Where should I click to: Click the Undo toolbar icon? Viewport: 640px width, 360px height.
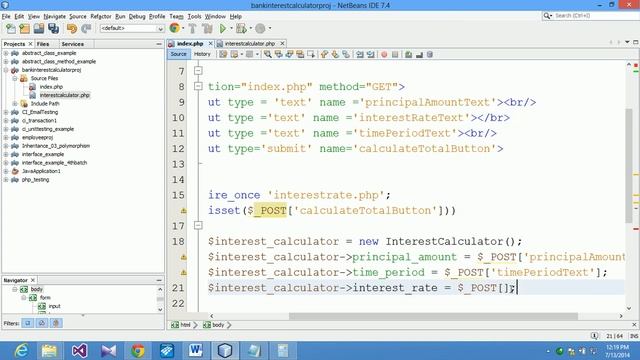72,28
